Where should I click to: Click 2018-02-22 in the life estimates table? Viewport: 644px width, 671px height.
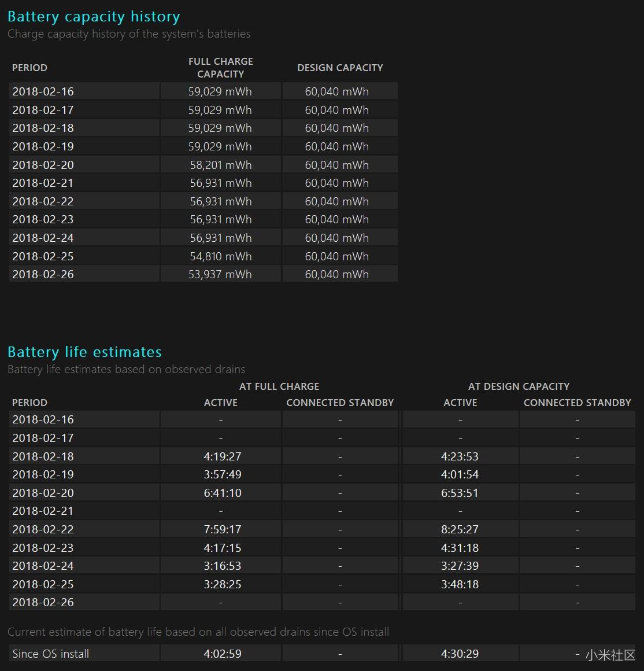pyautogui.click(x=43, y=529)
